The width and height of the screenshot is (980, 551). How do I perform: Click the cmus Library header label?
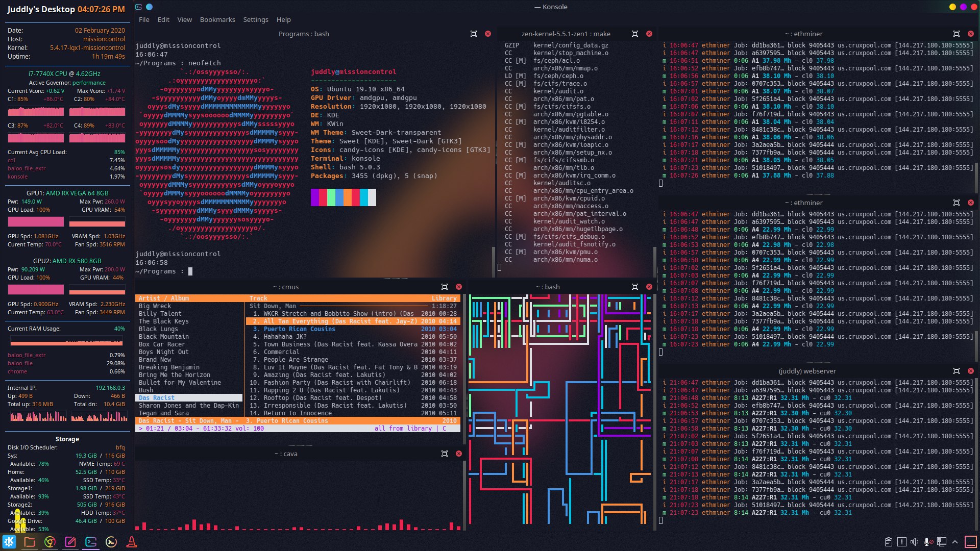pyautogui.click(x=444, y=298)
